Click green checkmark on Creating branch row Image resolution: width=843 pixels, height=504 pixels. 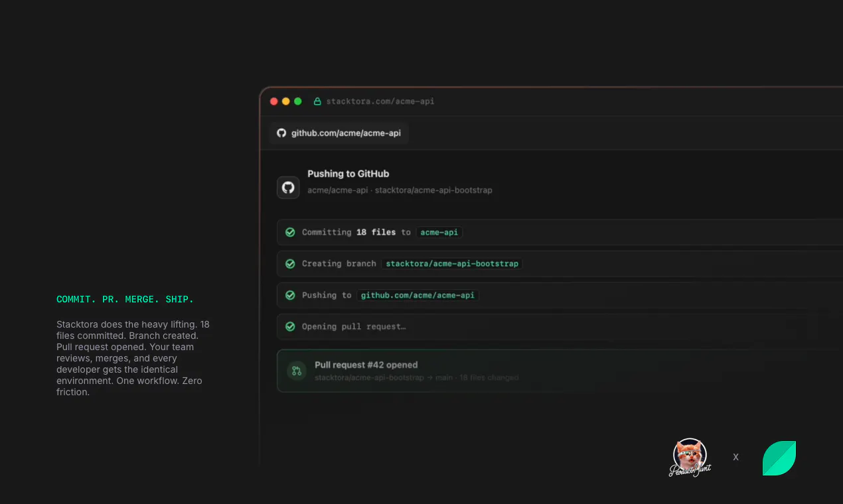290,264
